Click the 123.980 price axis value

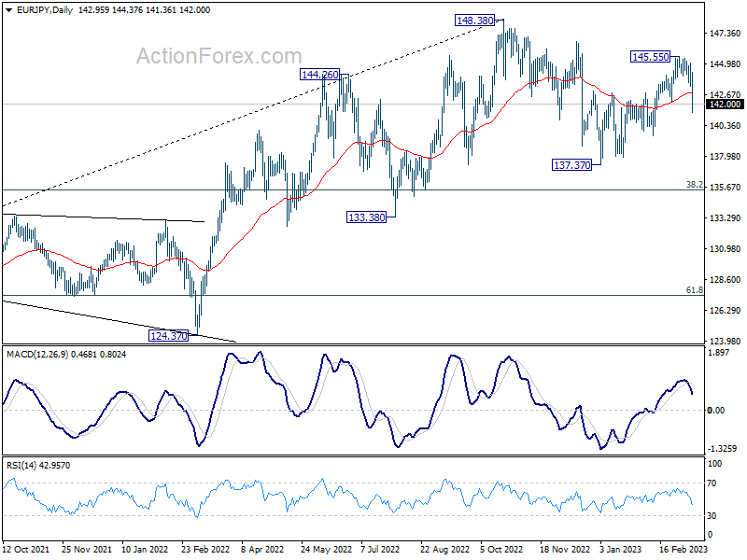point(726,341)
